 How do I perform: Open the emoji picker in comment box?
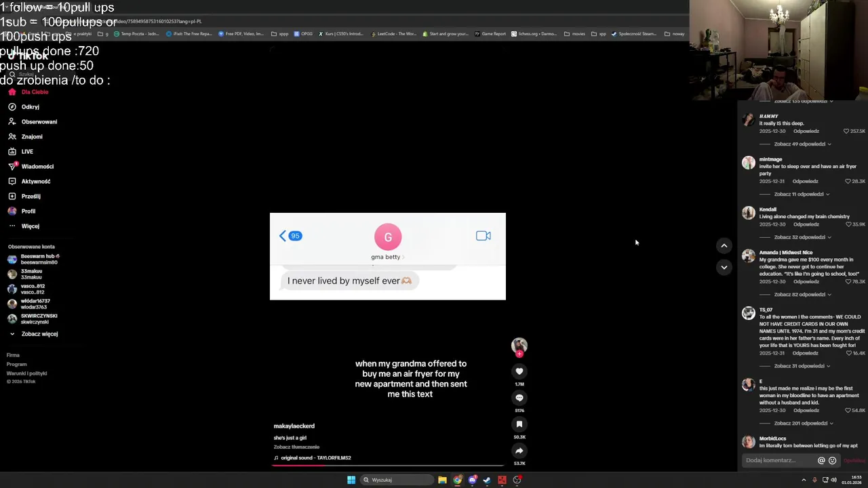click(832, 461)
